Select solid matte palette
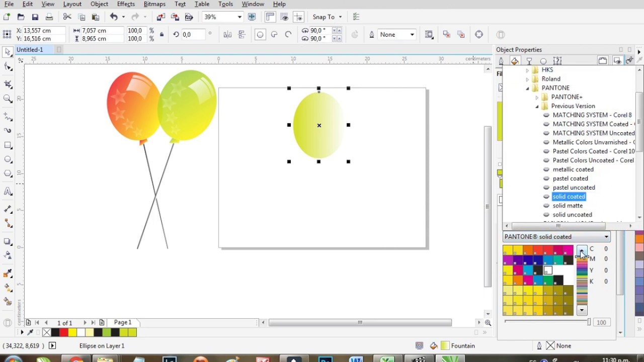The image size is (644, 362). coord(568,206)
